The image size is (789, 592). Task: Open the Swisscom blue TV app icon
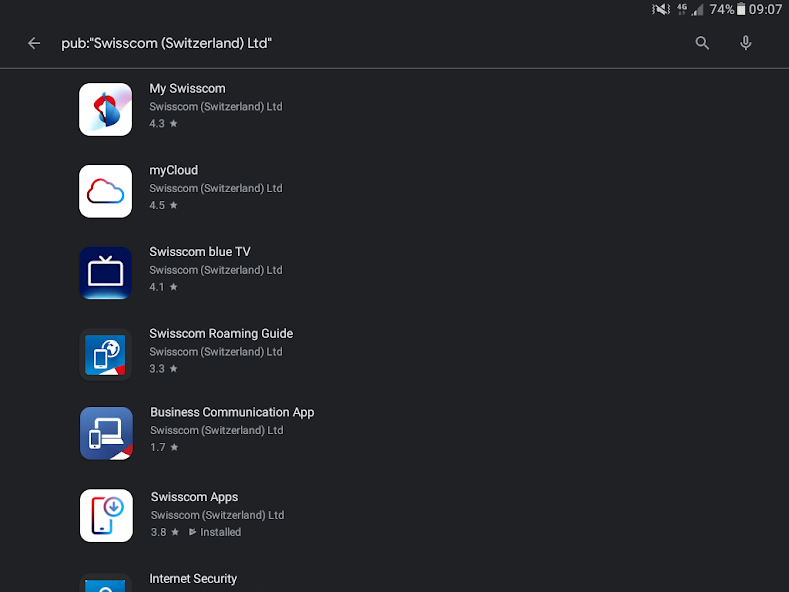pyautogui.click(x=106, y=273)
